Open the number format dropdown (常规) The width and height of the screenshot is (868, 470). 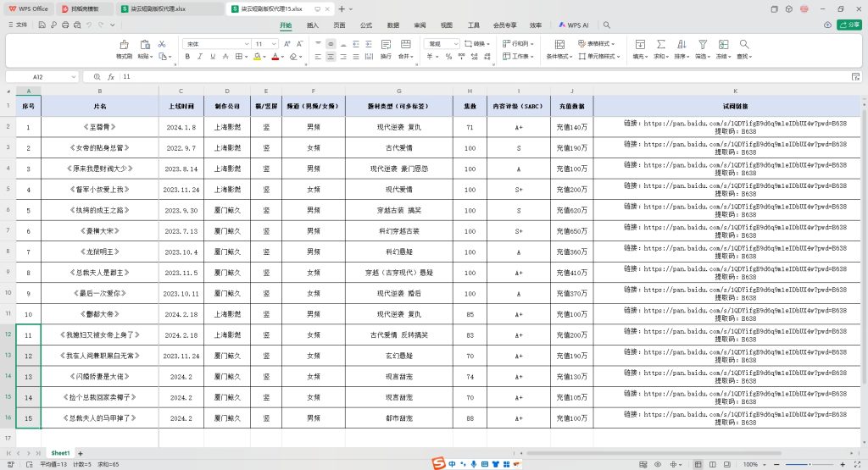coord(456,44)
